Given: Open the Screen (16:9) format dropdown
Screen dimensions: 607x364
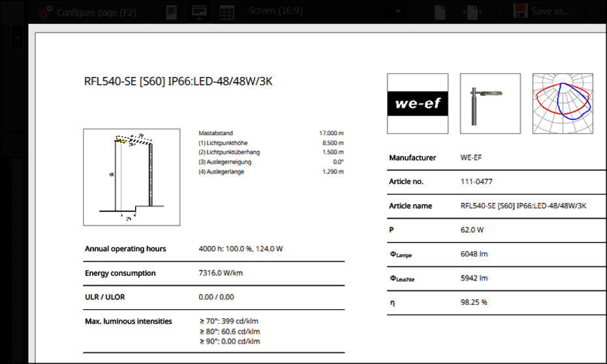Looking at the screenshot, I should 323,11.
